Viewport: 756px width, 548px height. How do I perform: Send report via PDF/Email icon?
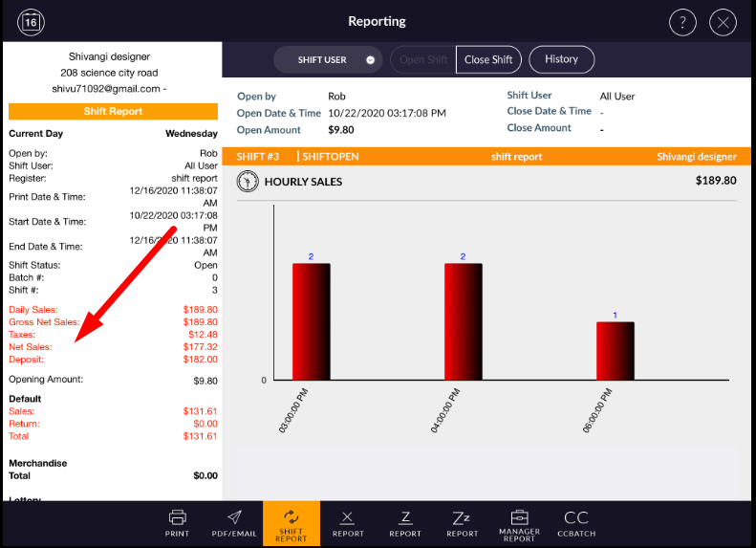click(234, 522)
